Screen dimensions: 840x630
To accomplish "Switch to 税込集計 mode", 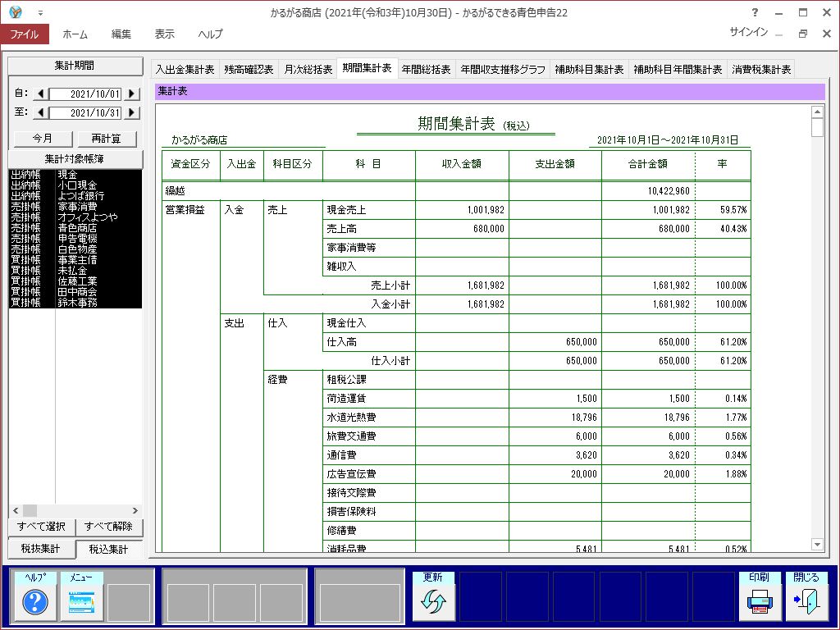I will (109, 549).
